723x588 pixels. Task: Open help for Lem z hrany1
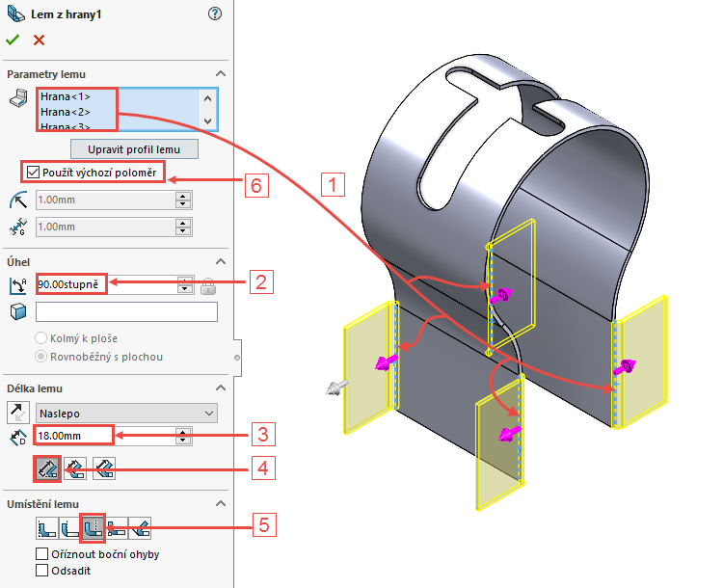215,13
